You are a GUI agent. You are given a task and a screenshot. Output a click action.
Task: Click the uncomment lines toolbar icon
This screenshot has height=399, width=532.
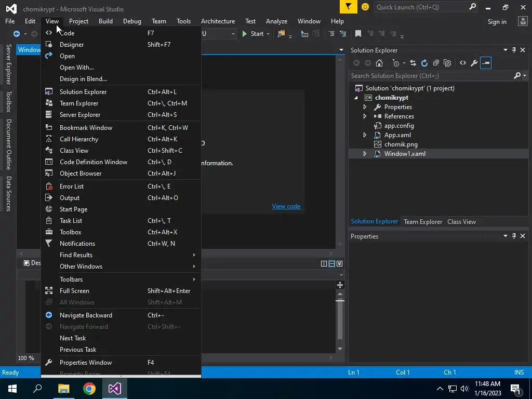(x=343, y=34)
